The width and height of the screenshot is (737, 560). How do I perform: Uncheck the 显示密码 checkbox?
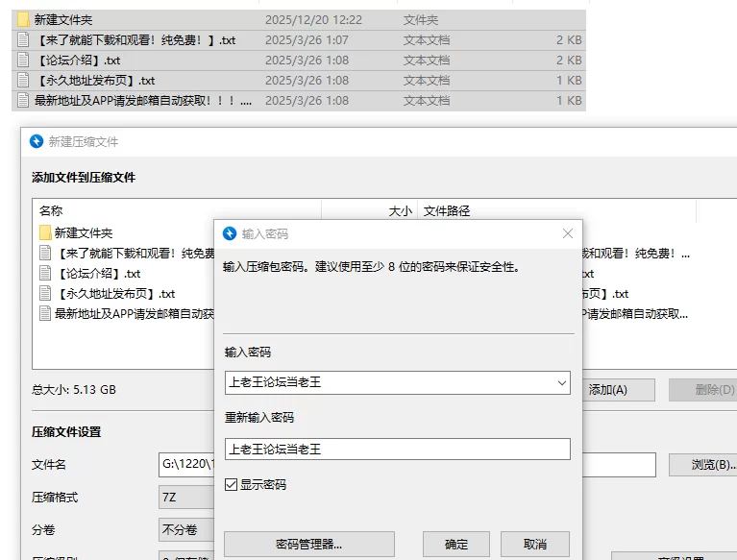point(231,484)
